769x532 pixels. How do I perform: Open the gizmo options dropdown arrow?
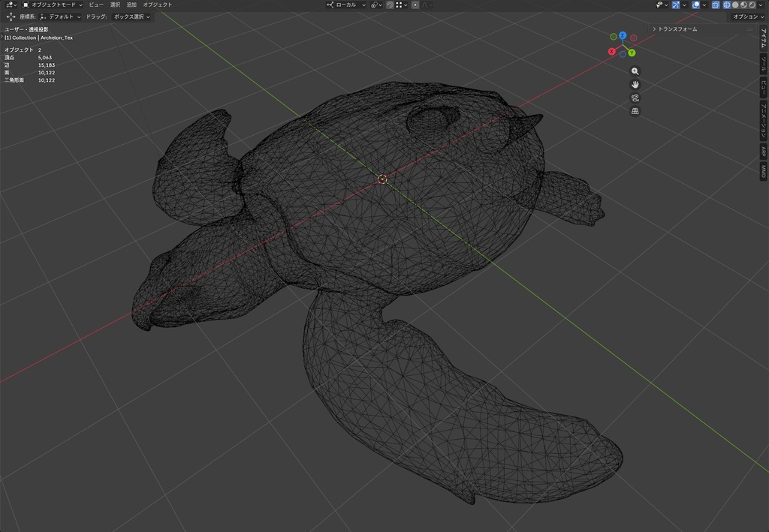[684, 5]
